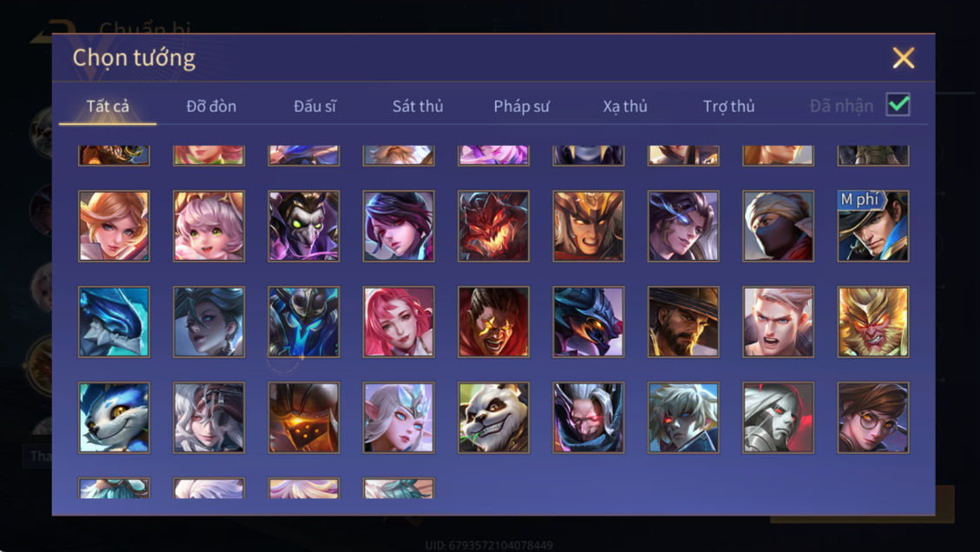Image resolution: width=980 pixels, height=552 pixels.
Task: Choose the plague-doctor masked hero with green eyes
Action: (x=304, y=226)
